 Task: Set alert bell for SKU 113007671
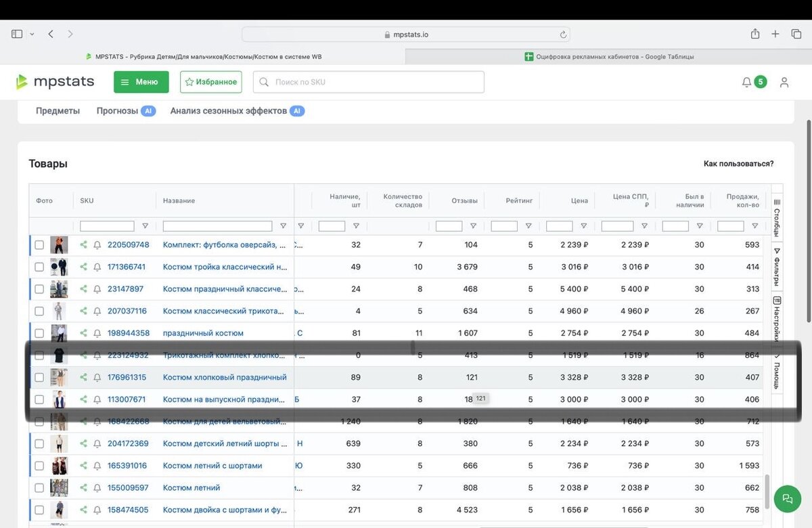(97, 399)
